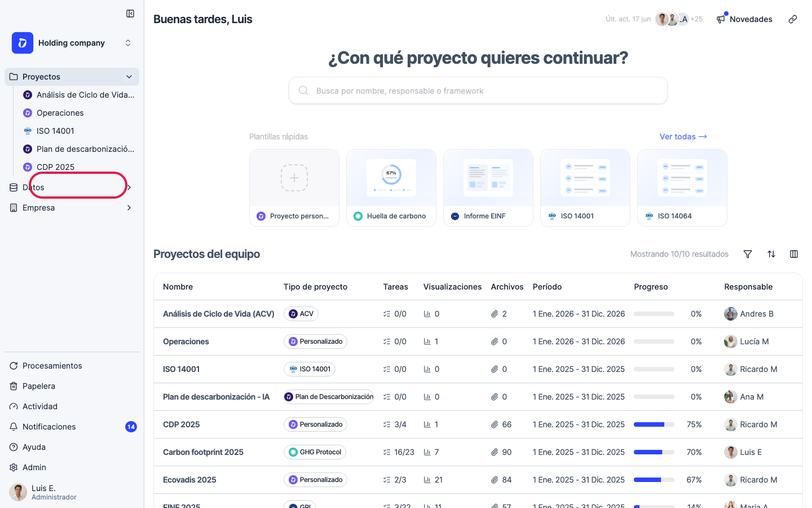Open Análisis de Ciclo de Vida (ACV) row
The height and width of the screenshot is (508, 812).
(478, 314)
